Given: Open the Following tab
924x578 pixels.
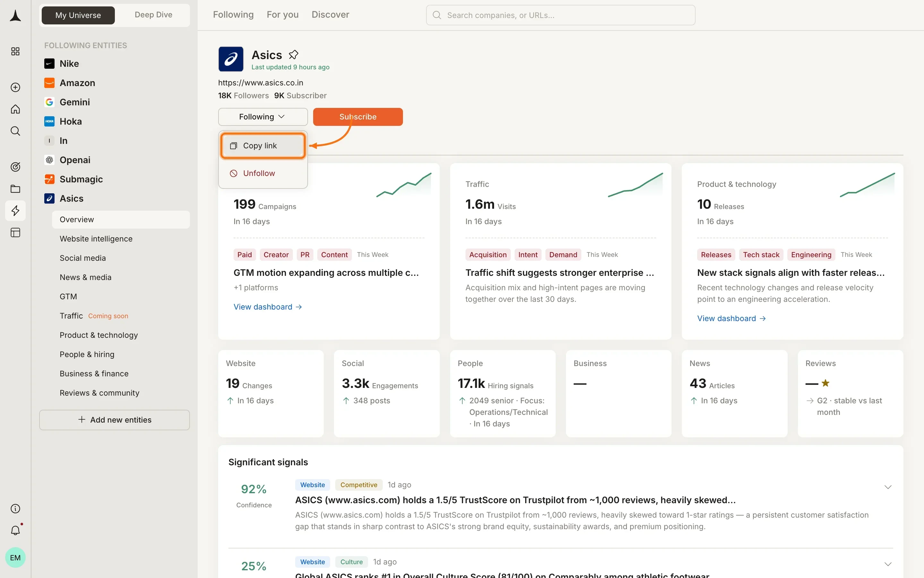Looking at the screenshot, I should click(x=233, y=14).
